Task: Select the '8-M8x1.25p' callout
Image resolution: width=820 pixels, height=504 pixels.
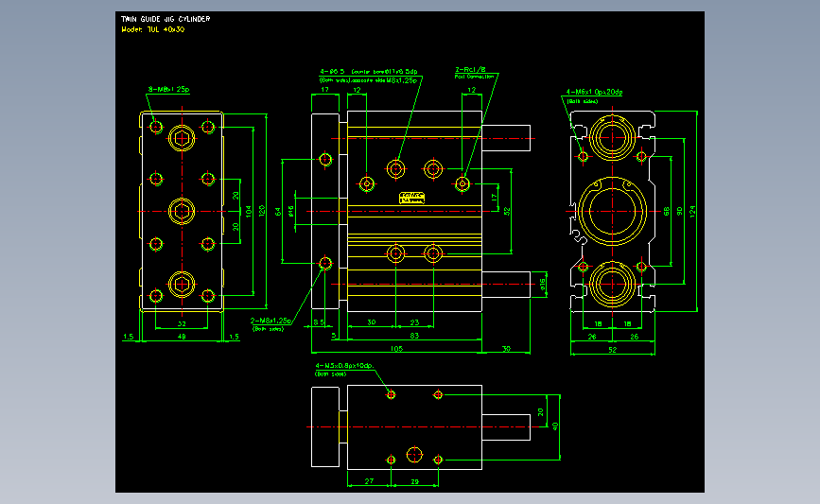Action: (x=168, y=90)
